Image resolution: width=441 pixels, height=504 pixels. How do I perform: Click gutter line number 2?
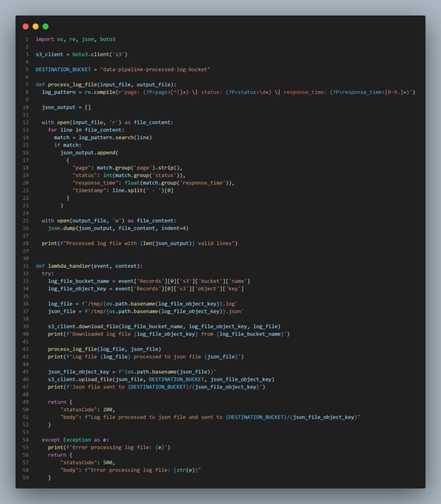[27, 47]
